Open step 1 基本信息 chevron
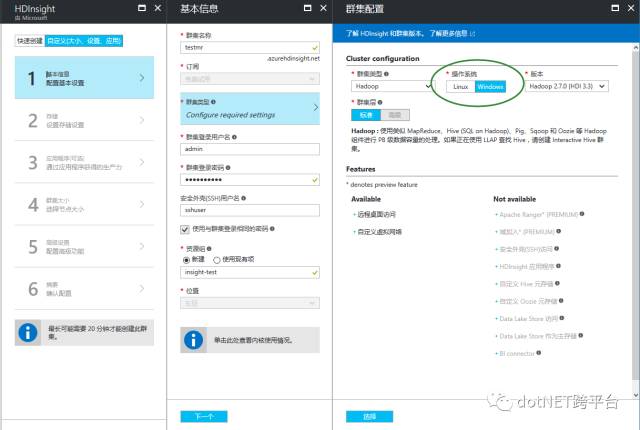Viewport: 640px width, 430px height. (142, 78)
